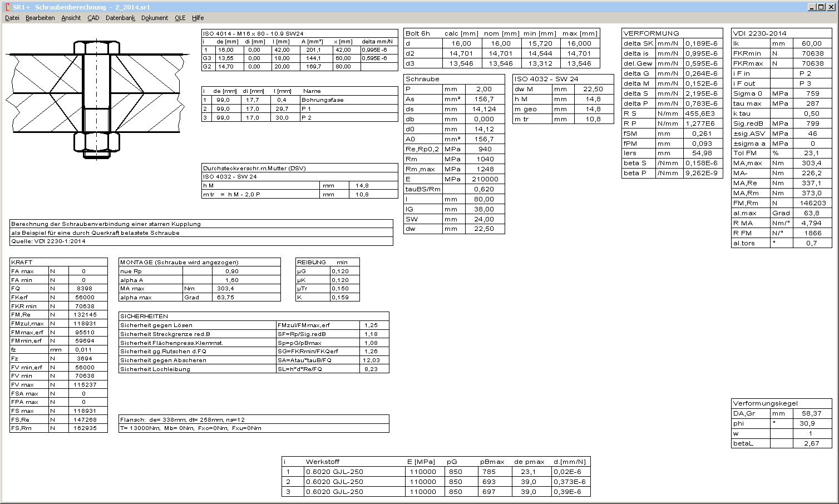The image size is (839, 504).
Task: Open the Dokument menu
Action: click(x=154, y=18)
